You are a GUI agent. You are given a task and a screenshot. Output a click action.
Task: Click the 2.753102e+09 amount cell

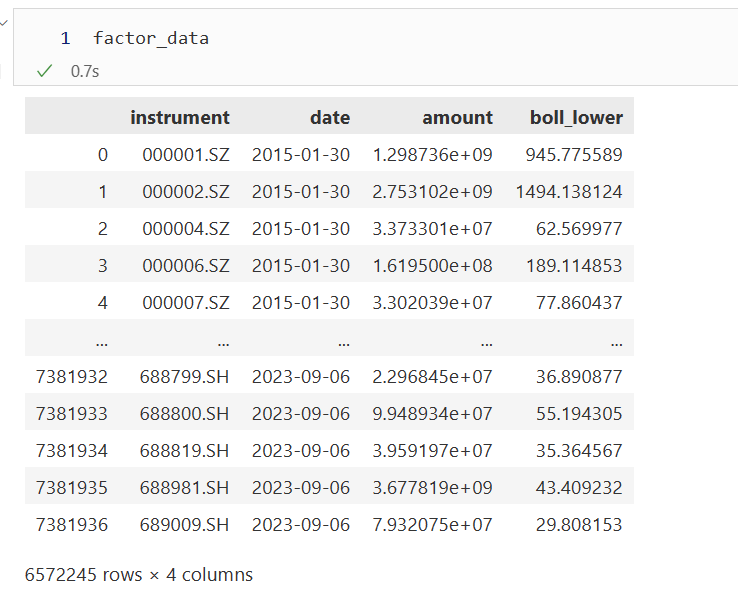(x=432, y=191)
